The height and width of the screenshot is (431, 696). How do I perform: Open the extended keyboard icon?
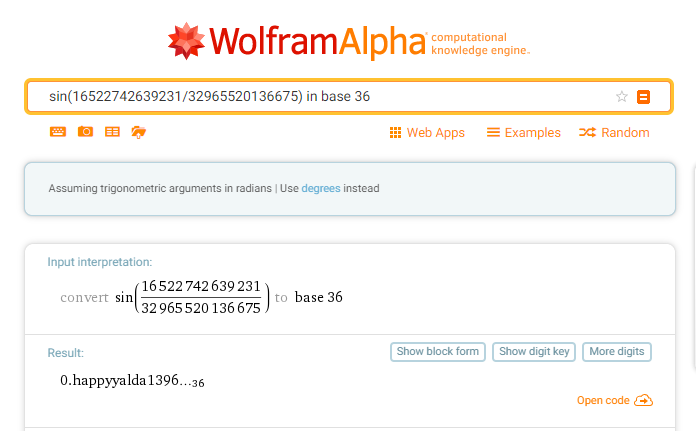click(x=58, y=132)
